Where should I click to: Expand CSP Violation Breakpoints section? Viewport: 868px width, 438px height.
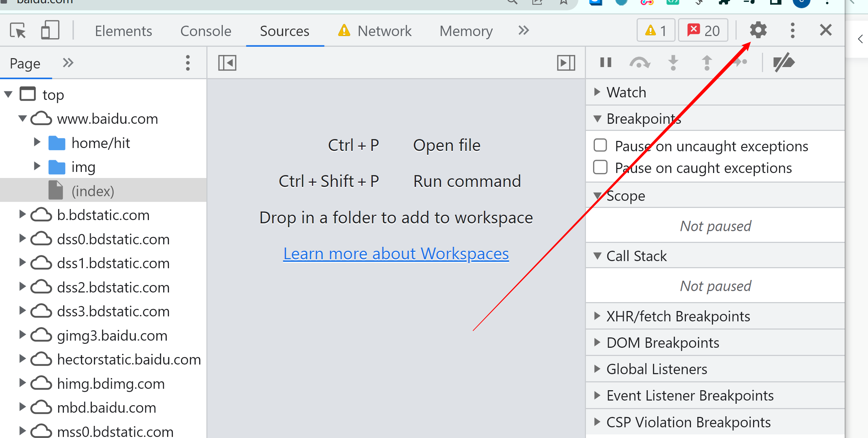pyautogui.click(x=597, y=422)
